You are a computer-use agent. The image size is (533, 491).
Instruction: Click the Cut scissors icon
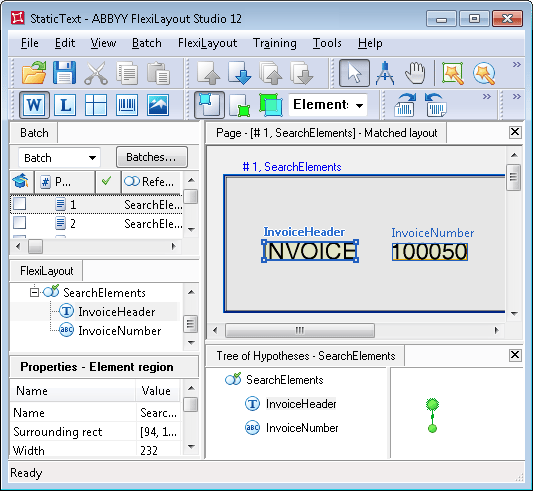point(96,73)
